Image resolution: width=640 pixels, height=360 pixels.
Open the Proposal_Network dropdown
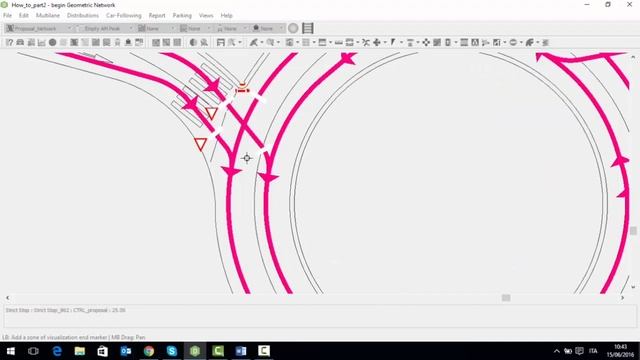[x=38, y=28]
